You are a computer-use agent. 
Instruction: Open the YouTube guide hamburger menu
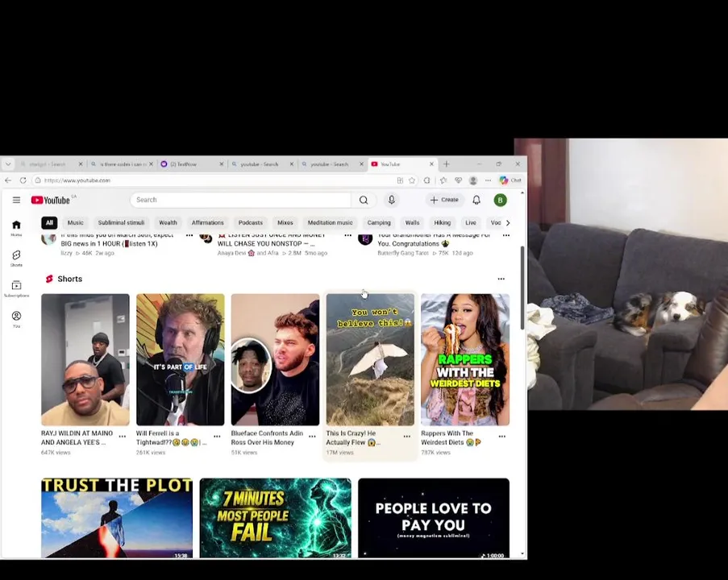pos(16,200)
